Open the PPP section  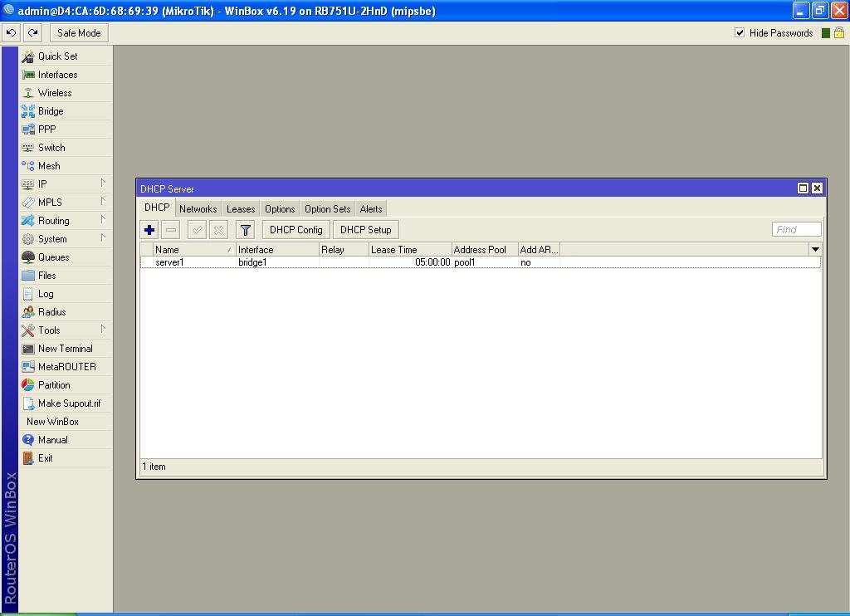[66, 130]
